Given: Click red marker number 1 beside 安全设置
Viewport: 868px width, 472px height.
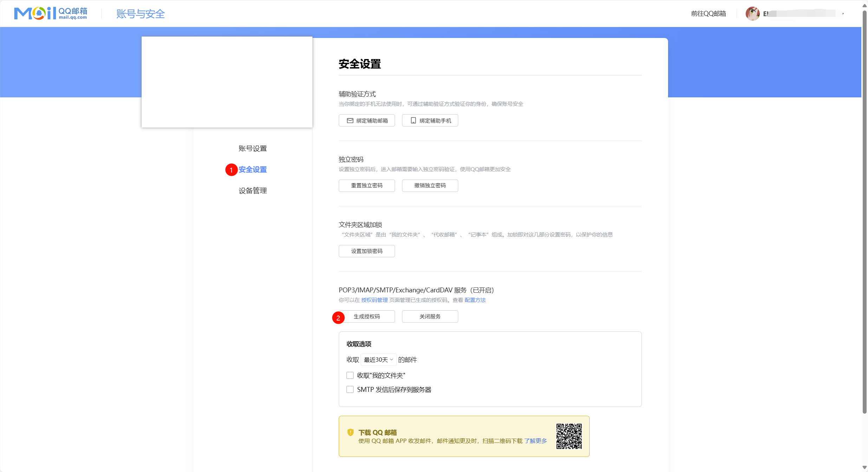Looking at the screenshot, I should [x=231, y=170].
